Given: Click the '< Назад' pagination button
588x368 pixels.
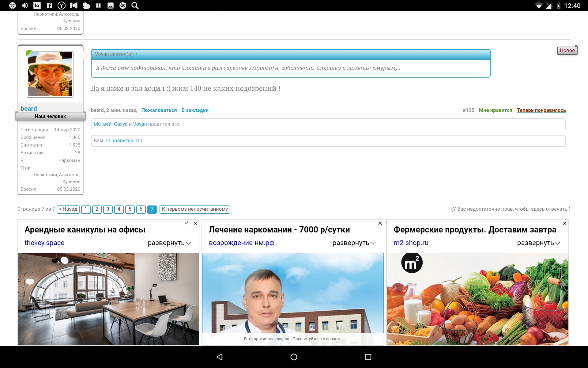Looking at the screenshot, I should click(x=68, y=209).
